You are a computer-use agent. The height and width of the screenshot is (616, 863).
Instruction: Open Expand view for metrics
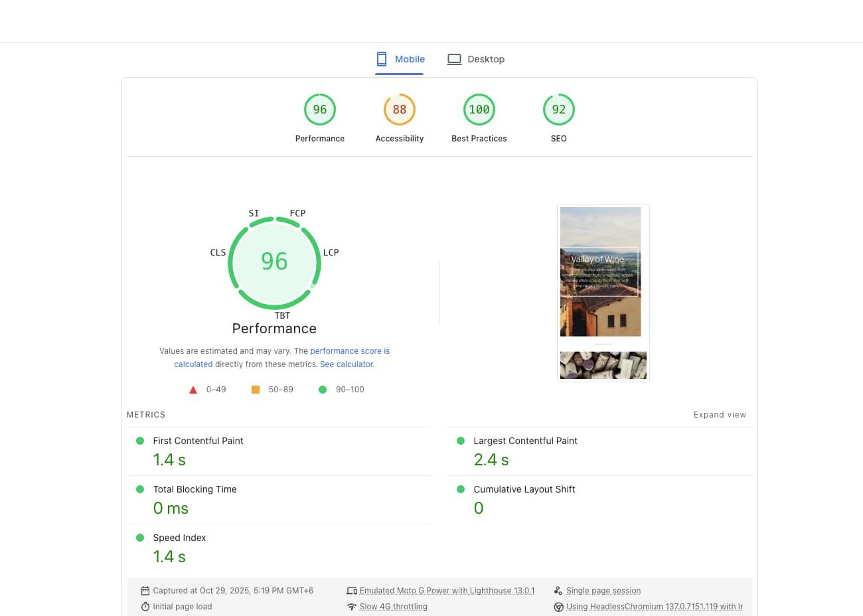pyautogui.click(x=720, y=414)
